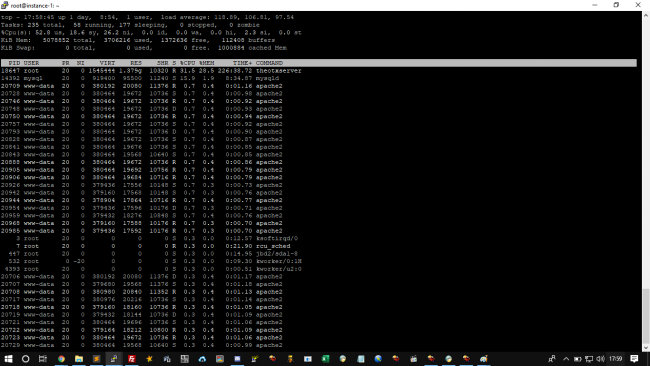Open the taskbar clock showing 17:59
650x366 pixels.
(x=616, y=359)
